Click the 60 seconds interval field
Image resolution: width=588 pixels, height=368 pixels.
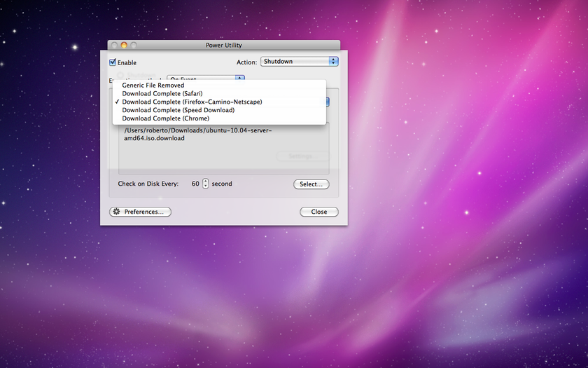[x=195, y=184]
